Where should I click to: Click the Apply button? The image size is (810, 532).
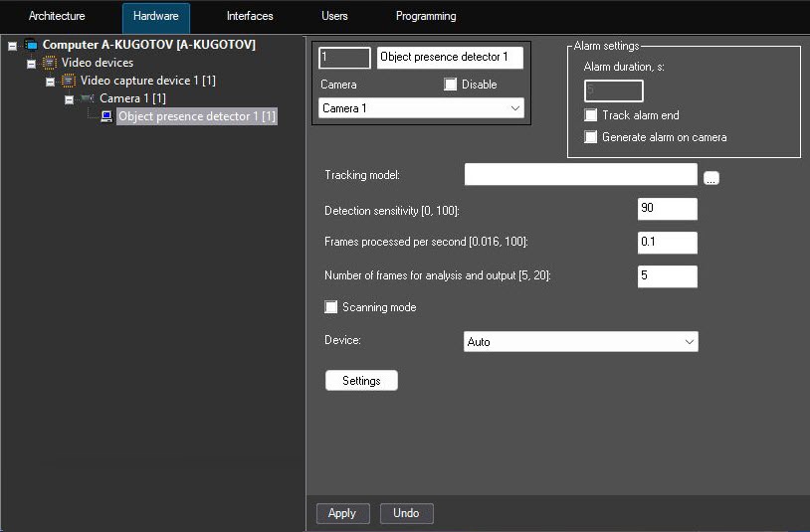tap(343, 513)
